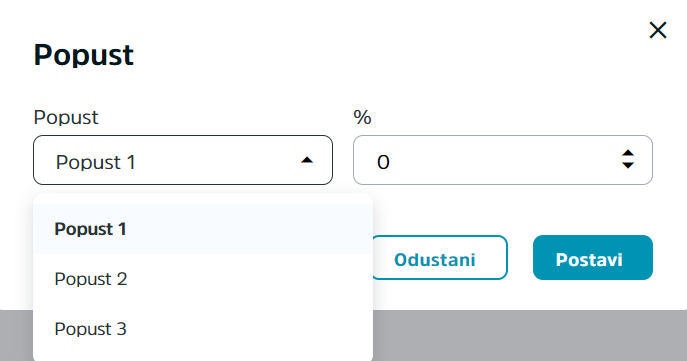Pick Popust 3 from the dropdown list
The image size is (687, 361).
click(x=203, y=329)
